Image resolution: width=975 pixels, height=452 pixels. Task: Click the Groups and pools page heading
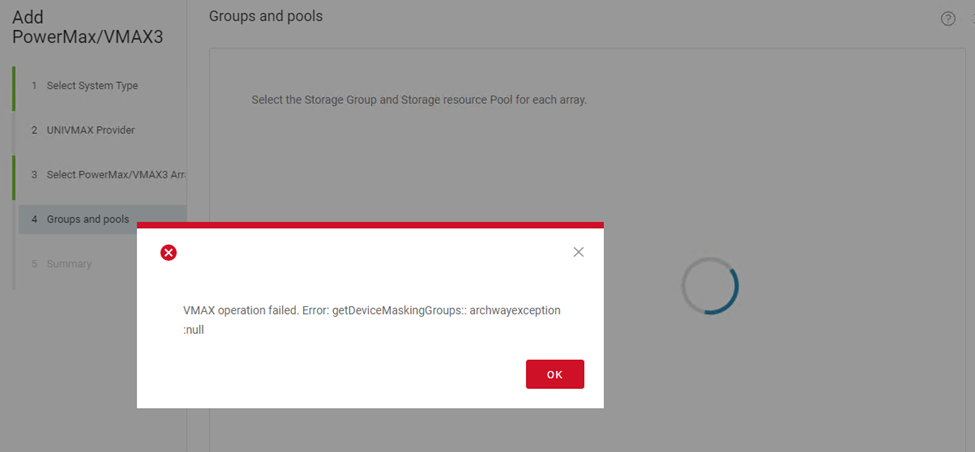tap(266, 17)
